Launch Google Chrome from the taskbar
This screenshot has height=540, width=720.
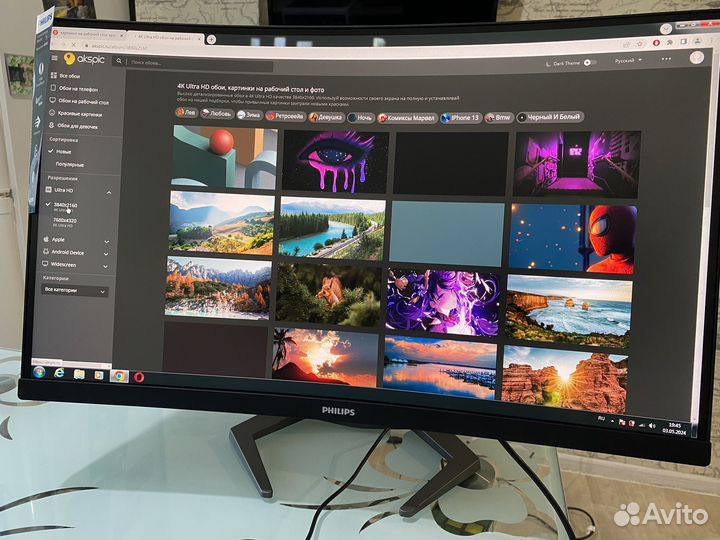click(x=119, y=376)
